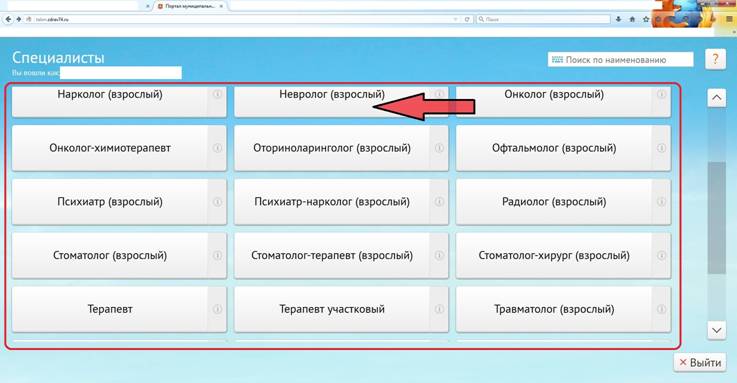Show info for Стоматолог-терапевт (взрослый)
The height and width of the screenshot is (383, 737).
(439, 256)
